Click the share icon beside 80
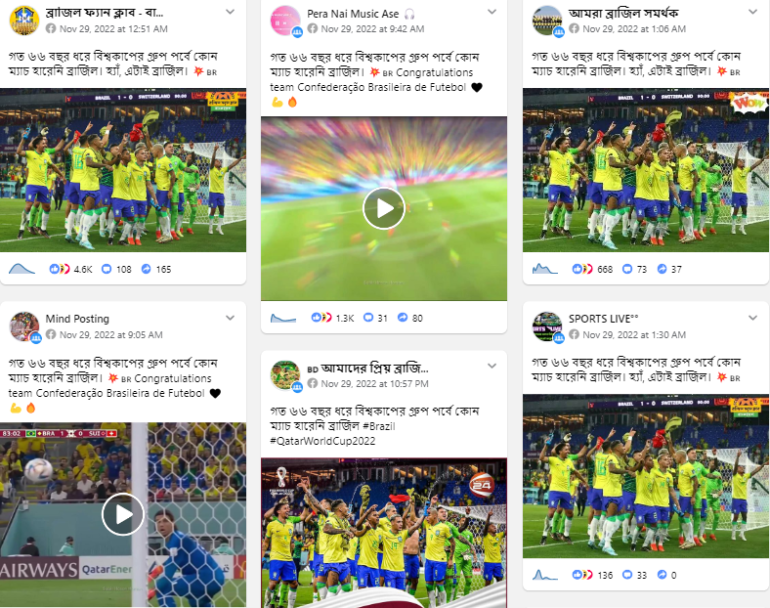Screen dimensions: 770x608 point(403,318)
